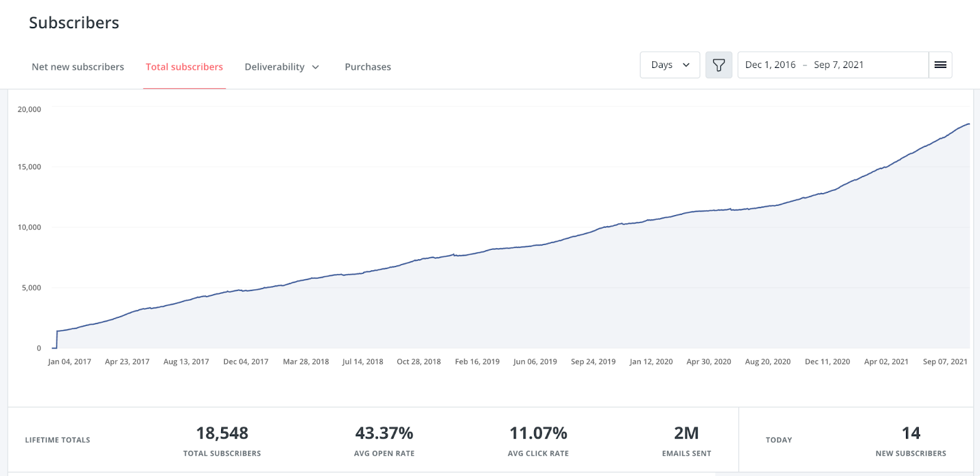Screen dimensions: 980x476
Task: Expand the Days interval dropdown
Action: click(670, 65)
